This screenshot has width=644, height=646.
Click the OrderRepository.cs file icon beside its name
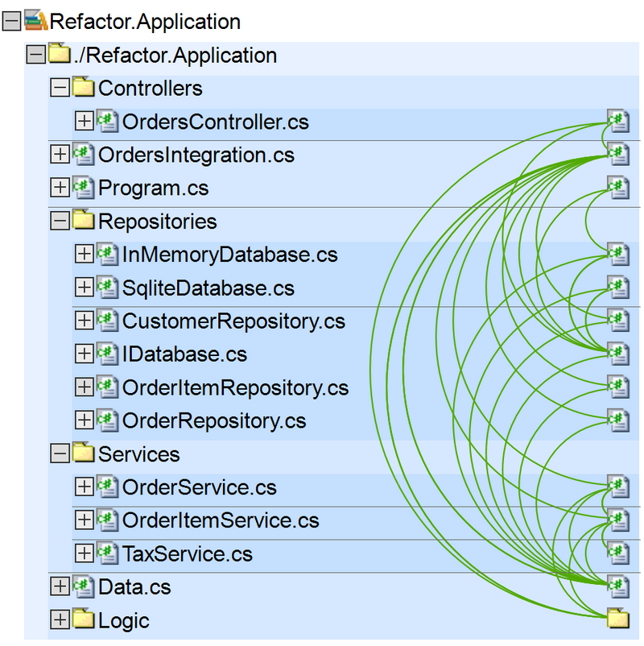click(108, 420)
